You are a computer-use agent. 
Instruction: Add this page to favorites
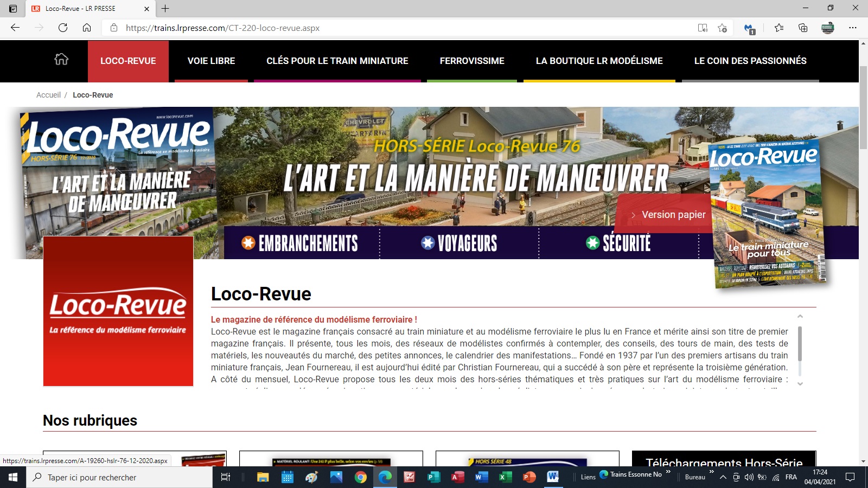point(722,28)
